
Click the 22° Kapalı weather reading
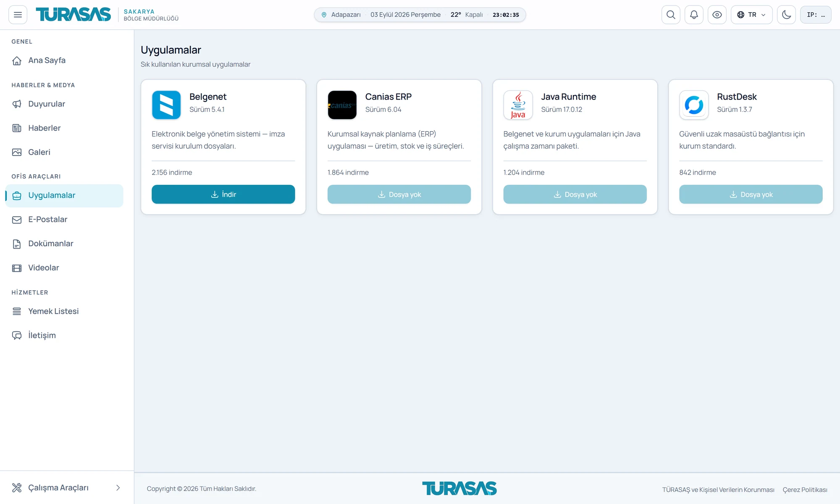click(x=467, y=15)
